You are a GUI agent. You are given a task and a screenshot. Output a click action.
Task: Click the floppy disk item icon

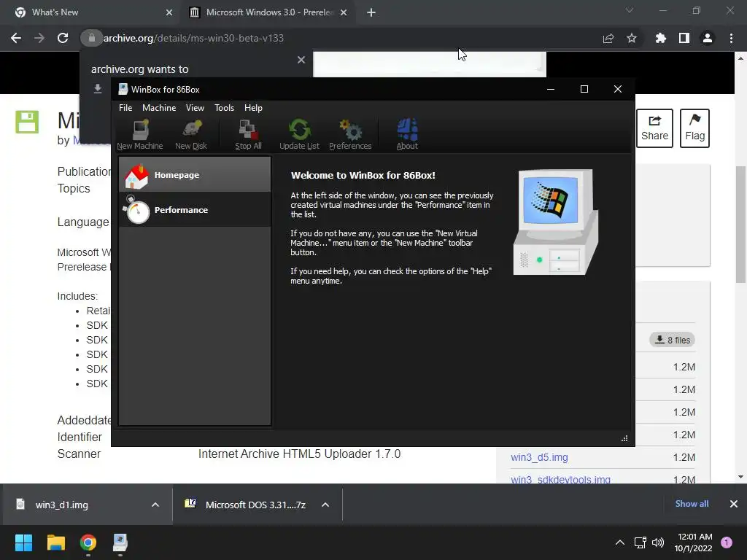27,122
